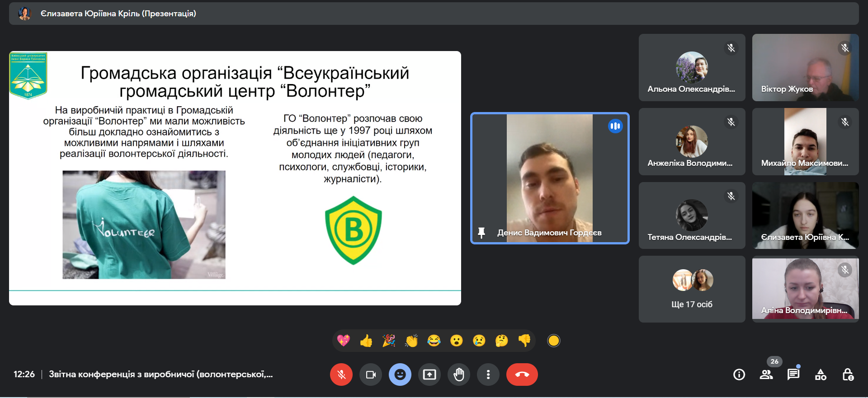Unpin Денис Вадимович Гордєєв's video tile
Viewport: 868px width, 398px height.
click(481, 233)
